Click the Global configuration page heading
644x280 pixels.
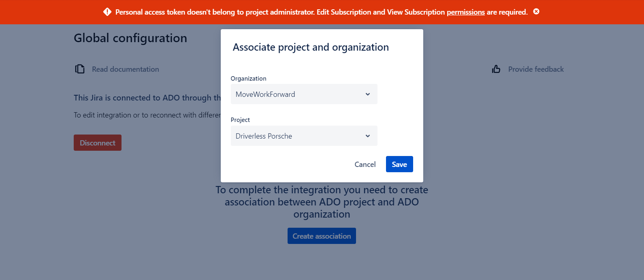click(x=130, y=38)
